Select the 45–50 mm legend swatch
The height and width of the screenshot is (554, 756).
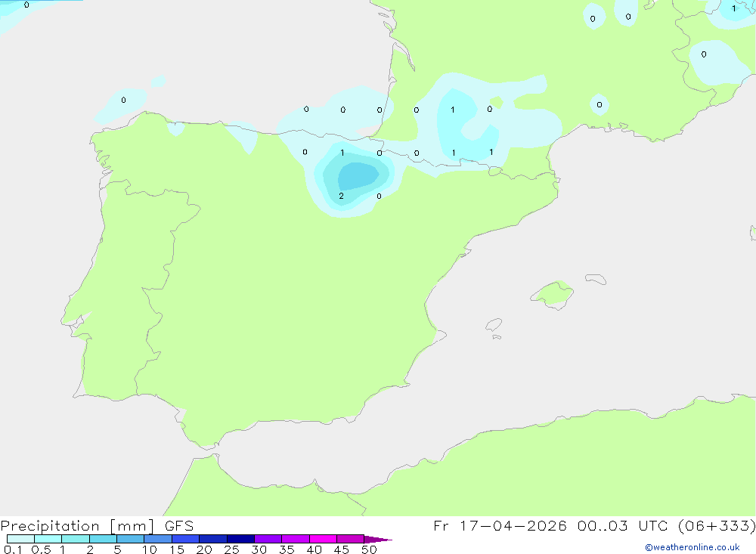coord(350,539)
